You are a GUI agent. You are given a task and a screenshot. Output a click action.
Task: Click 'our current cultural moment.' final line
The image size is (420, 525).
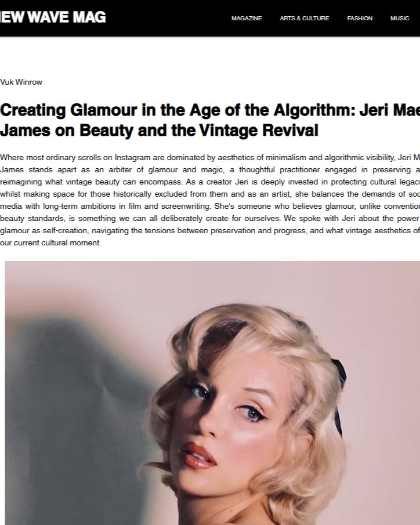click(x=50, y=242)
